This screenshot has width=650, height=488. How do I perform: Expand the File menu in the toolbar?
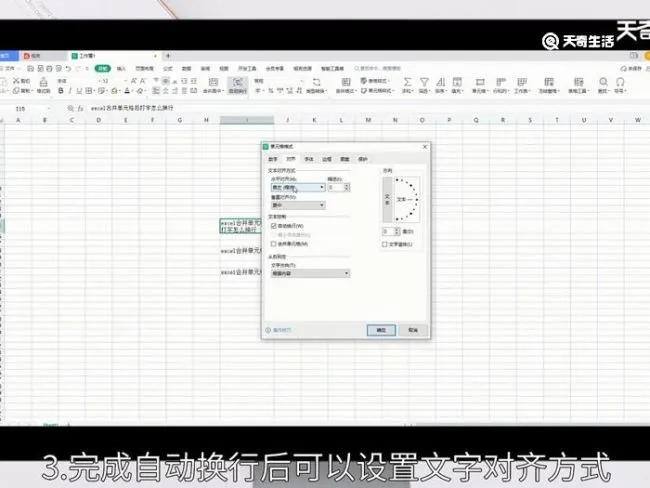[9, 68]
